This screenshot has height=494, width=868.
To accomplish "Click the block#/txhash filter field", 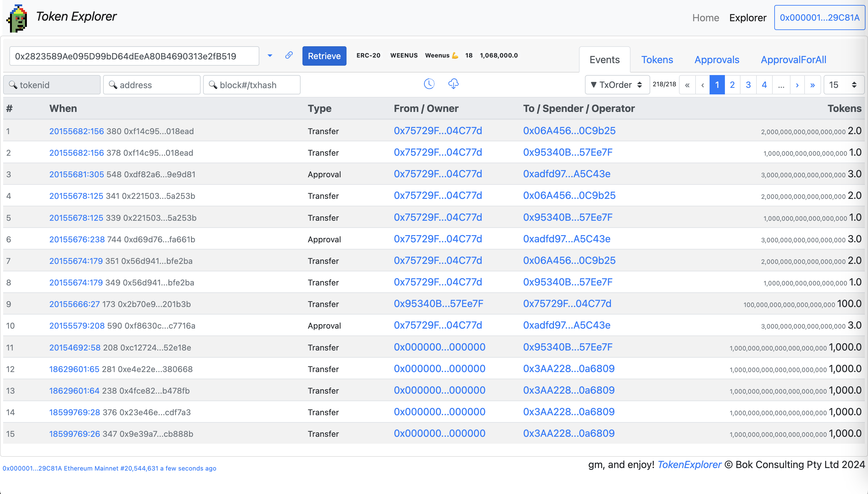I will pyautogui.click(x=252, y=85).
